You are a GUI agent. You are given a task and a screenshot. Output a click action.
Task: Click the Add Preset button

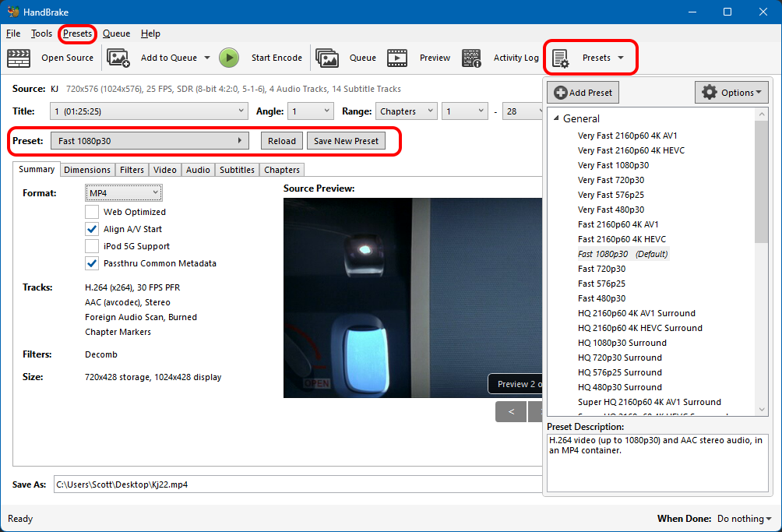[583, 93]
